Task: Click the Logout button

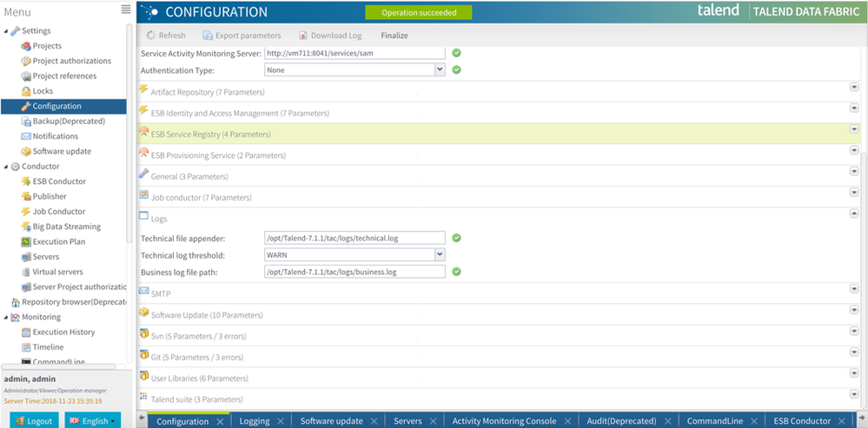Action: point(35,421)
